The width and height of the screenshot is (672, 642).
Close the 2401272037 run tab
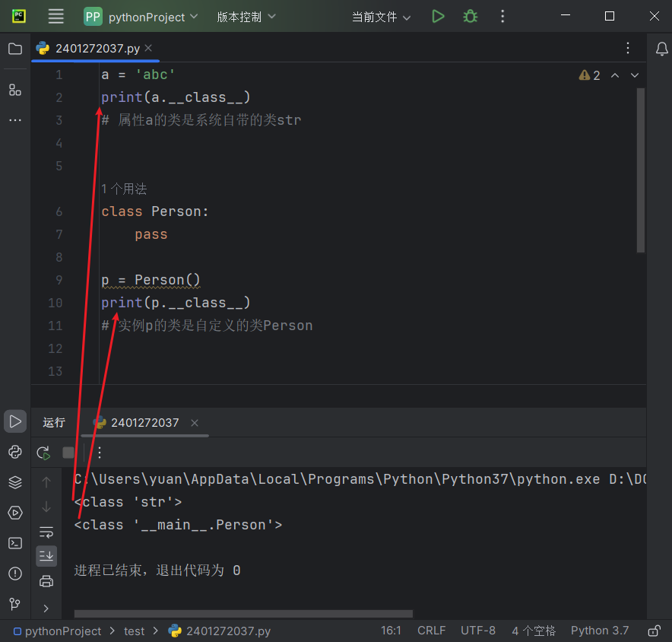coord(194,423)
